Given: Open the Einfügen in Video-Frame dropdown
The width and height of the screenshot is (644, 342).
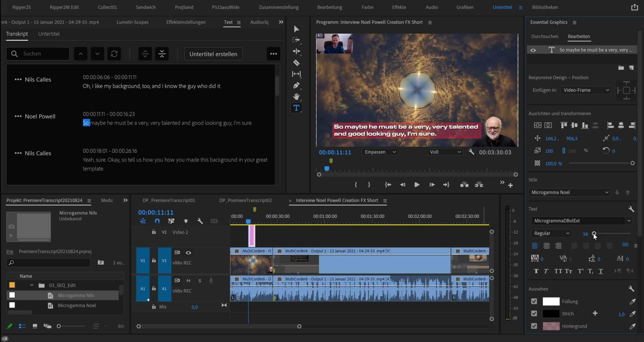Looking at the screenshot, I should (586, 90).
